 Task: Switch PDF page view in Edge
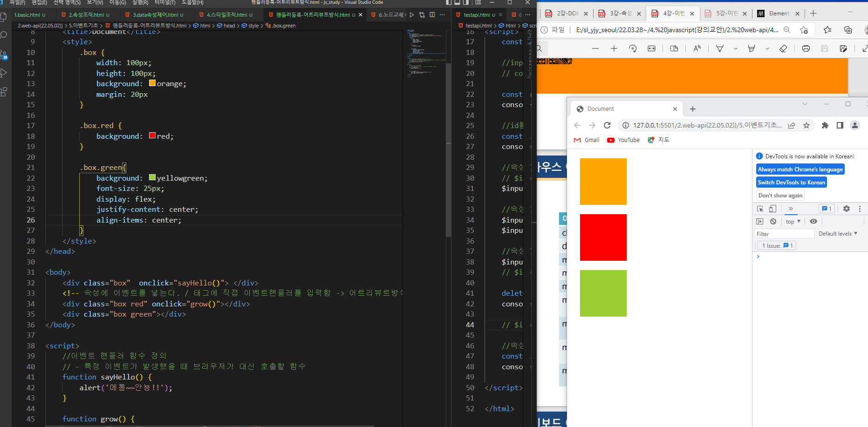[x=674, y=48]
